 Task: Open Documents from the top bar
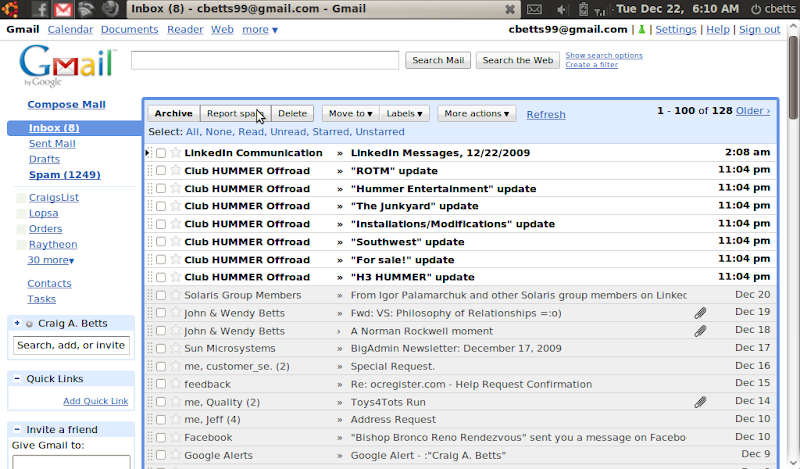click(x=130, y=30)
